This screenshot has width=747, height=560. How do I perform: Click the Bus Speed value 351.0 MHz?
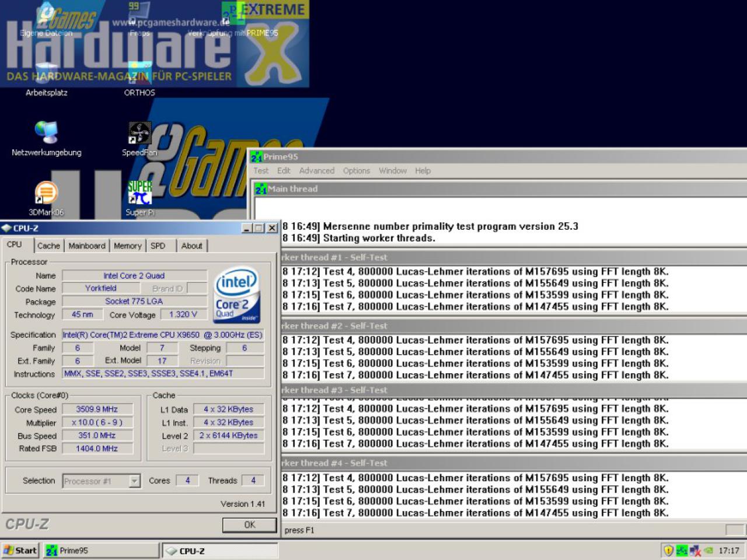click(x=97, y=436)
